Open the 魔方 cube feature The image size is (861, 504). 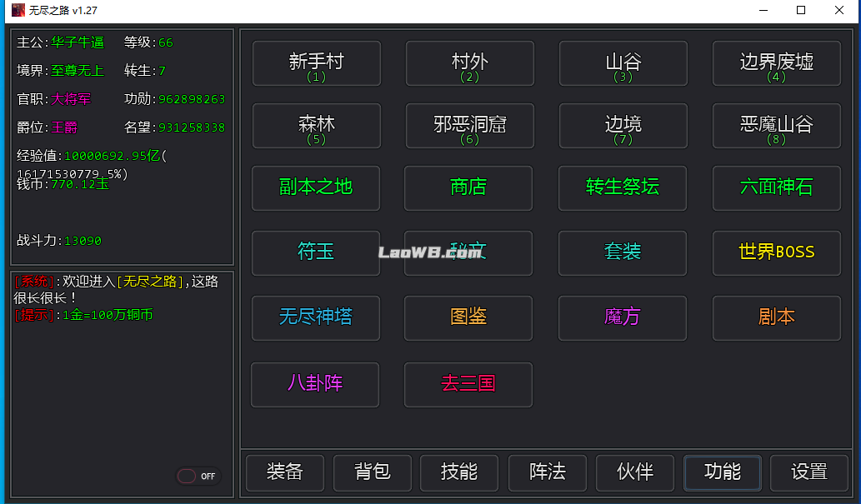622,317
